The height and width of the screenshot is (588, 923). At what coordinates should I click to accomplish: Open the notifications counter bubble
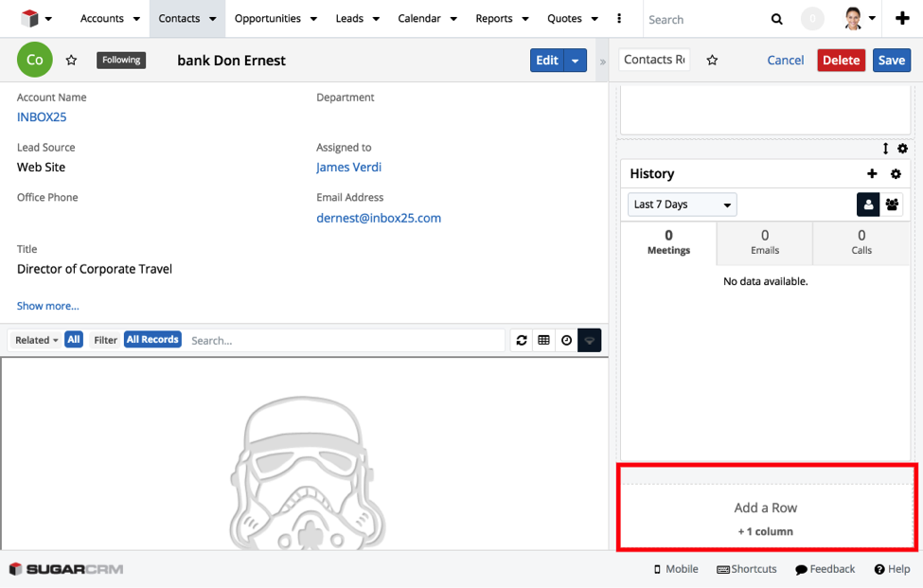(x=812, y=19)
